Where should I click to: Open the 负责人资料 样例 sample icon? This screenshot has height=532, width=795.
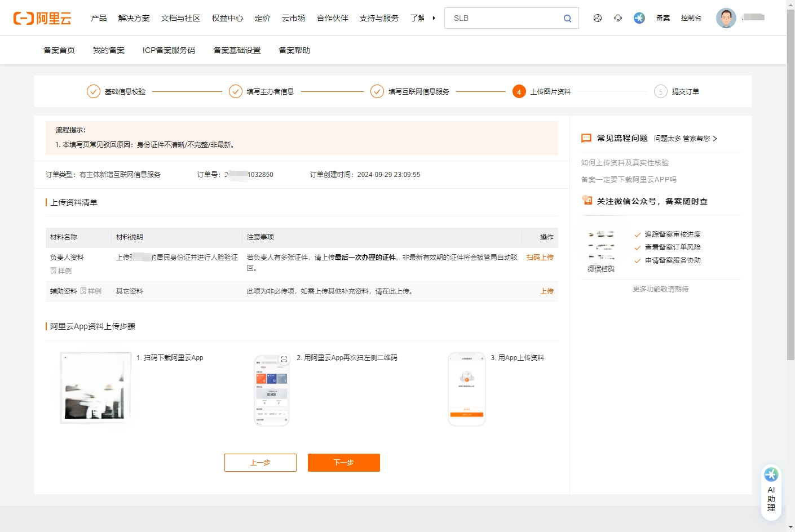pyautogui.click(x=53, y=271)
